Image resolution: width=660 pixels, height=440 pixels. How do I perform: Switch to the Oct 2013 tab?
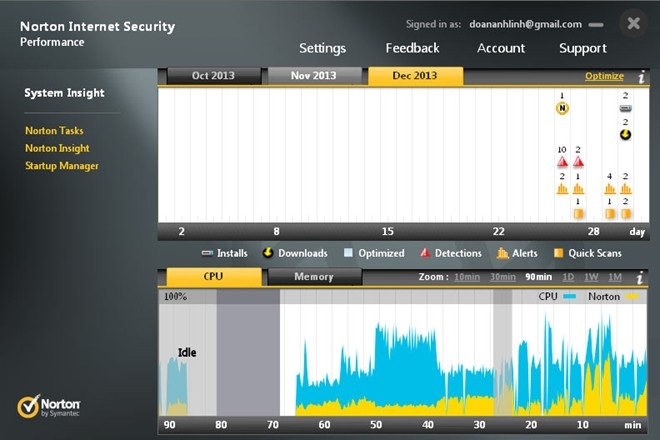click(x=214, y=76)
